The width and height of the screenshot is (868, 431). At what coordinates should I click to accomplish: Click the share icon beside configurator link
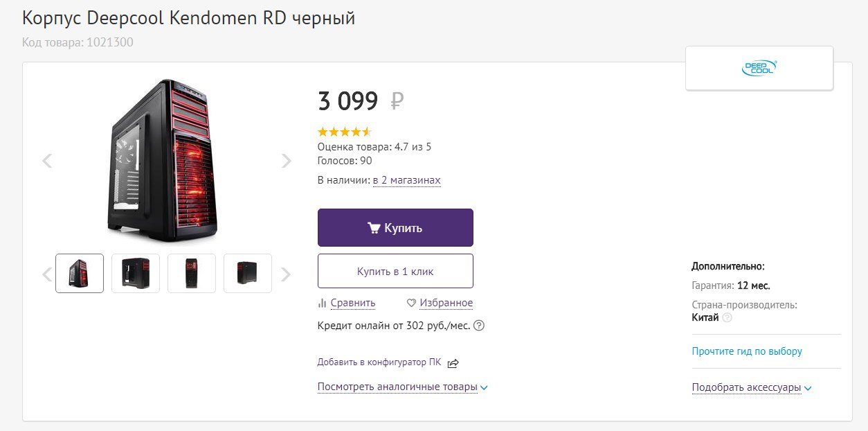point(453,363)
